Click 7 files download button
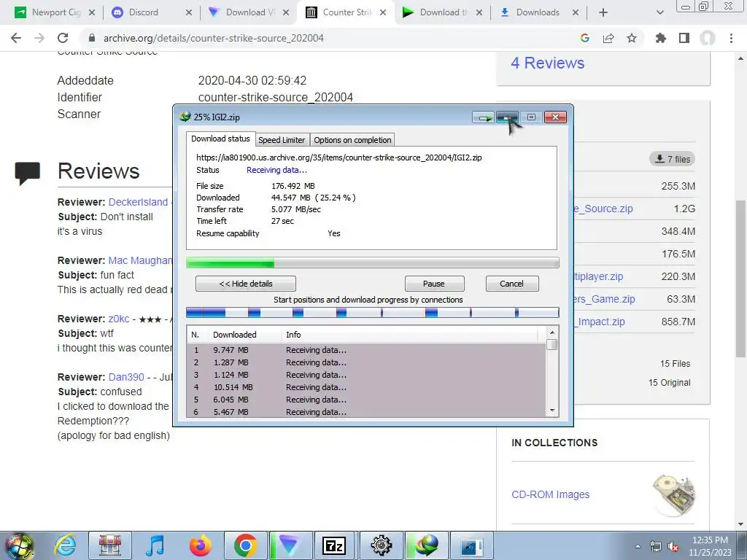This screenshot has height=560, width=747. 672,159
